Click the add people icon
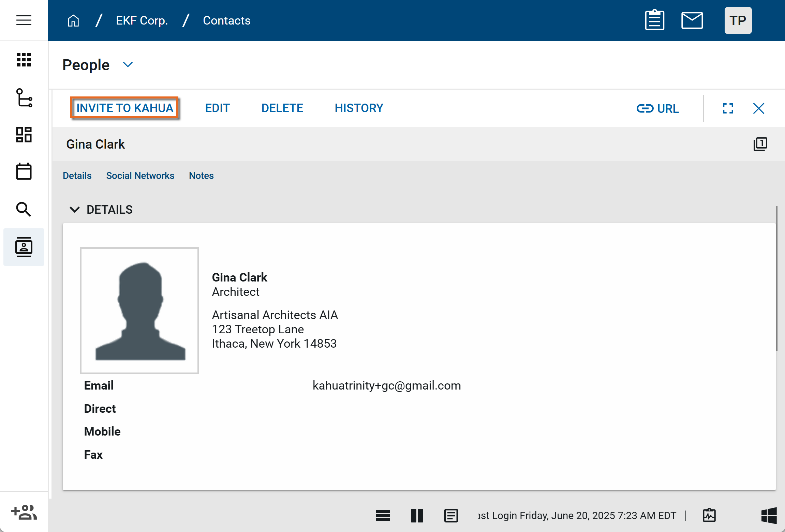 point(24,512)
